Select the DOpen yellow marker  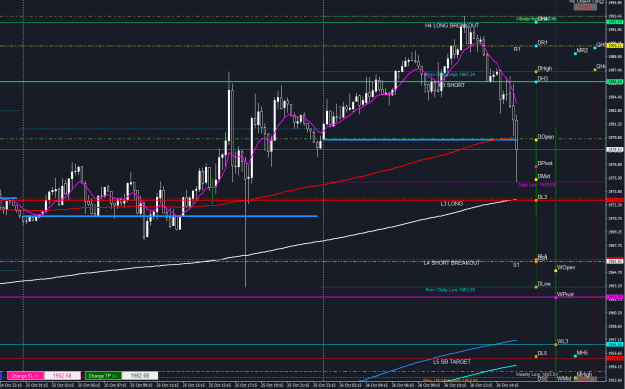536,140
